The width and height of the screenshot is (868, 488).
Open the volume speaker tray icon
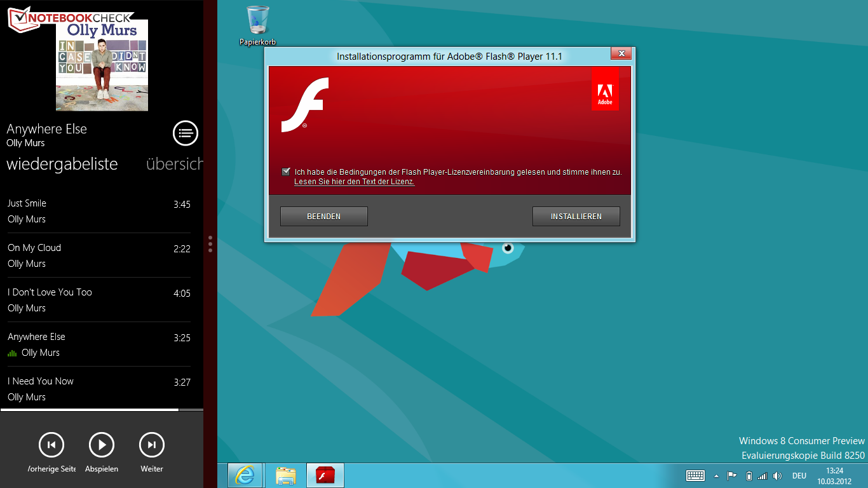[777, 475]
